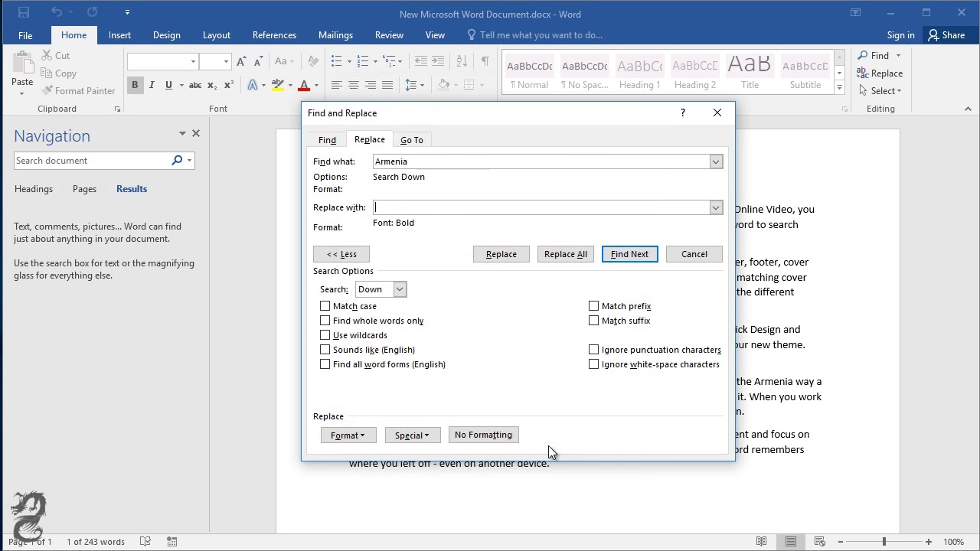The image size is (980, 551).
Task: Decrease paragraph indent
Action: coord(420,61)
